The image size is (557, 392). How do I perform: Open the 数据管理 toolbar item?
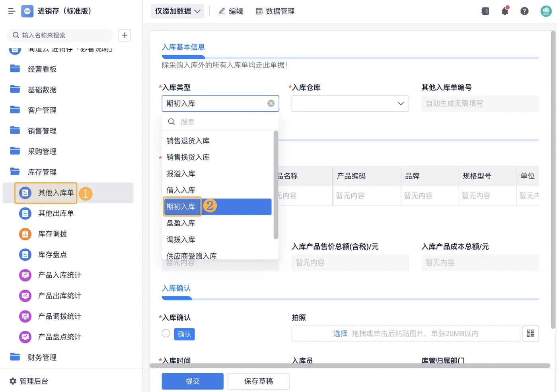pos(275,11)
